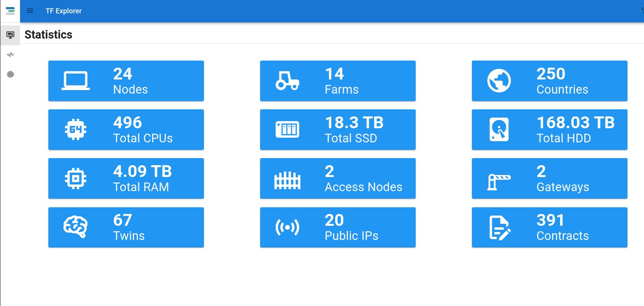Click the ThreeFold logo in the sidebar
This screenshot has width=644, height=306.
click(10, 11)
